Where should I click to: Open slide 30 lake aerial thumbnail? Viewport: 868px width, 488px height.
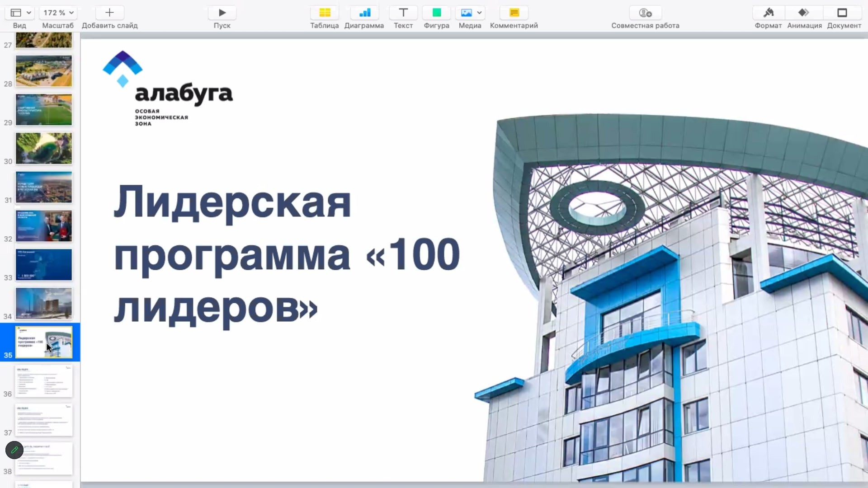coord(44,148)
